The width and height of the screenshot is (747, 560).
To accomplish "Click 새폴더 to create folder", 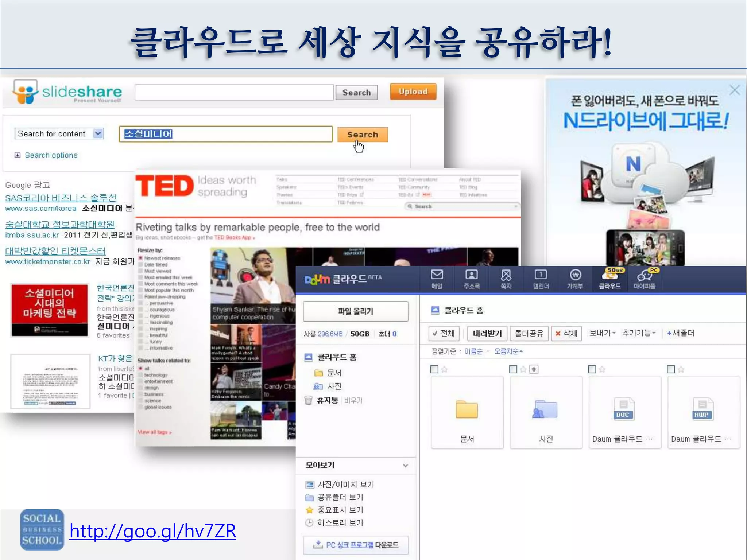I will (x=681, y=333).
